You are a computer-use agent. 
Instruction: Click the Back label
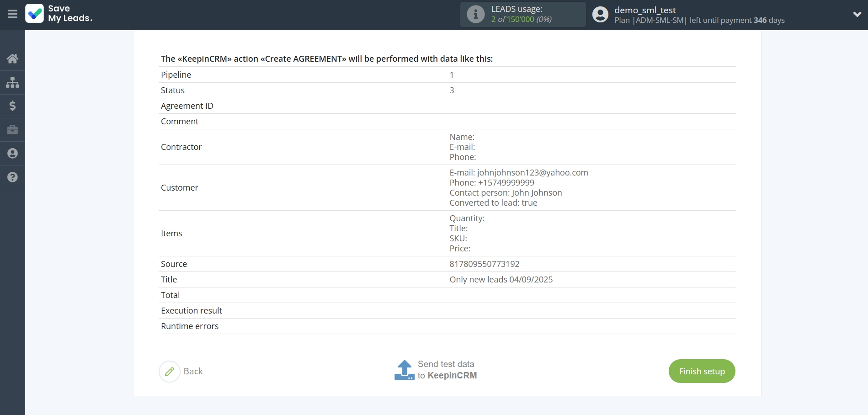point(193,372)
